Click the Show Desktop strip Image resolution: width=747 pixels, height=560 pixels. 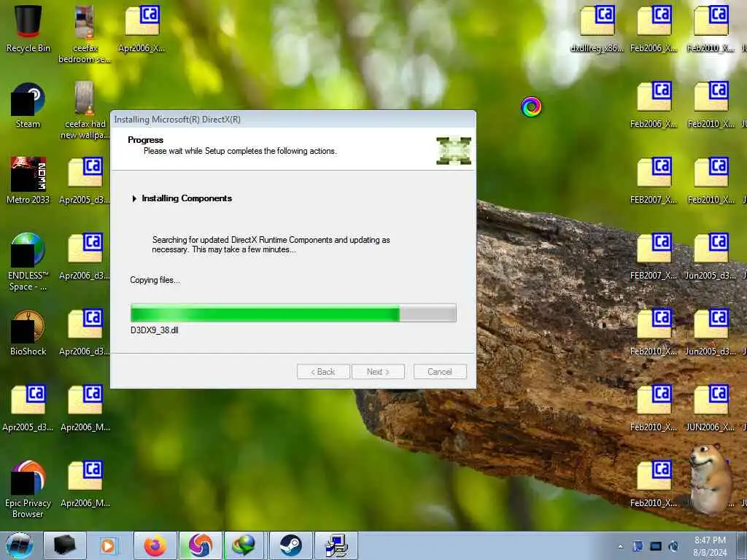pyautogui.click(x=742, y=545)
